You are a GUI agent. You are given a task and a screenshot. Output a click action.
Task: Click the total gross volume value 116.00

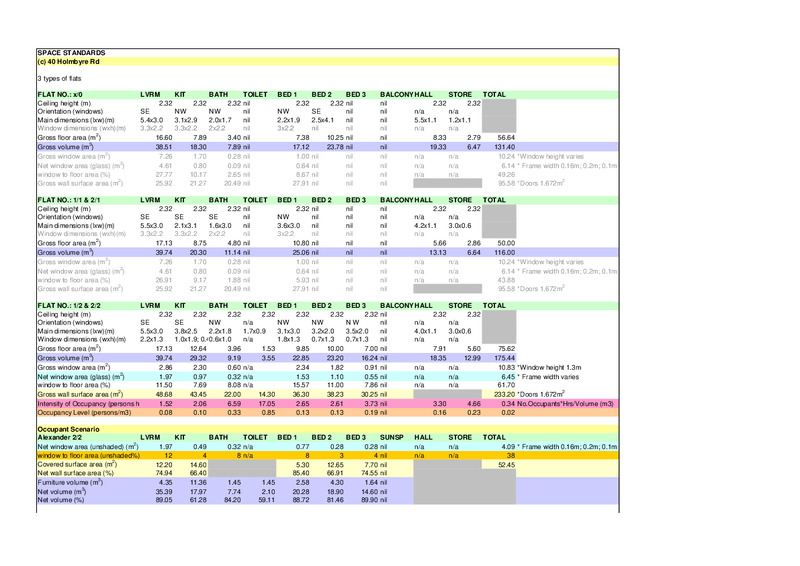[505, 253]
